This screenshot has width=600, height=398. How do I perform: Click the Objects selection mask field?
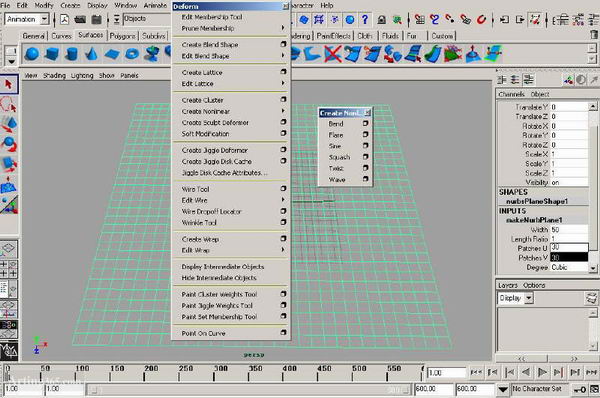pos(146,19)
